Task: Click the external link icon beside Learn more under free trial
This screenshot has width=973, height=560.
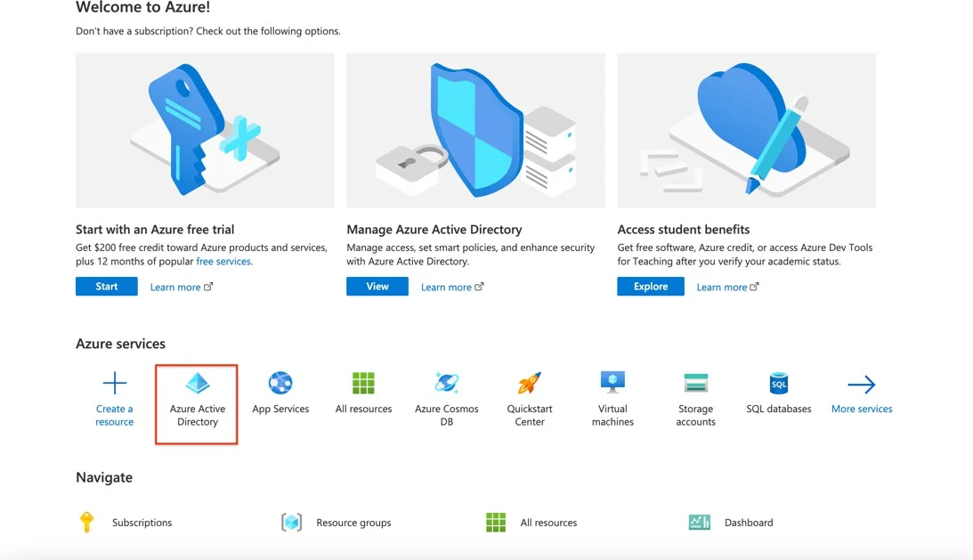Action: 208,287
